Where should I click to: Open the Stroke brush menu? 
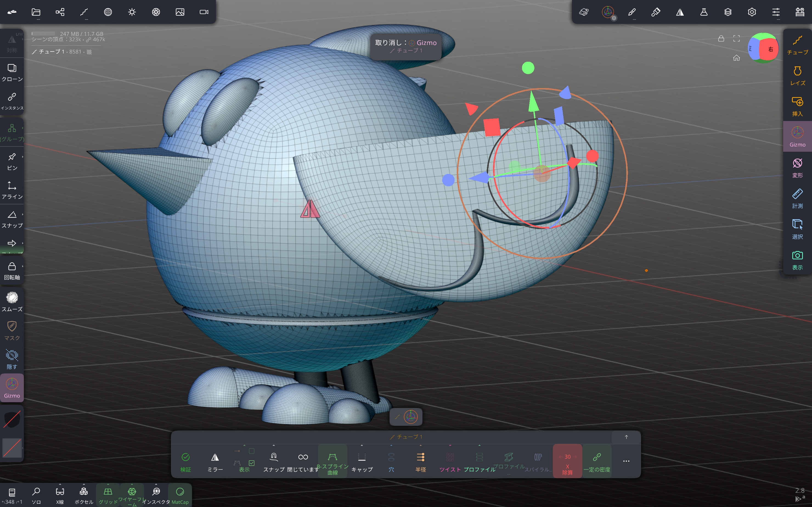pyautogui.click(x=631, y=12)
